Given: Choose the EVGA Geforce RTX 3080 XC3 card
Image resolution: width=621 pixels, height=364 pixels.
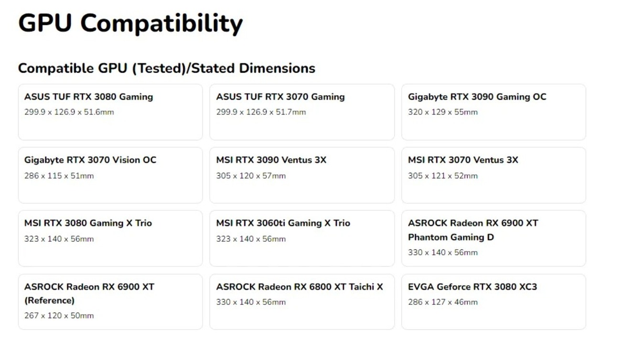Looking at the screenshot, I should pos(493,301).
